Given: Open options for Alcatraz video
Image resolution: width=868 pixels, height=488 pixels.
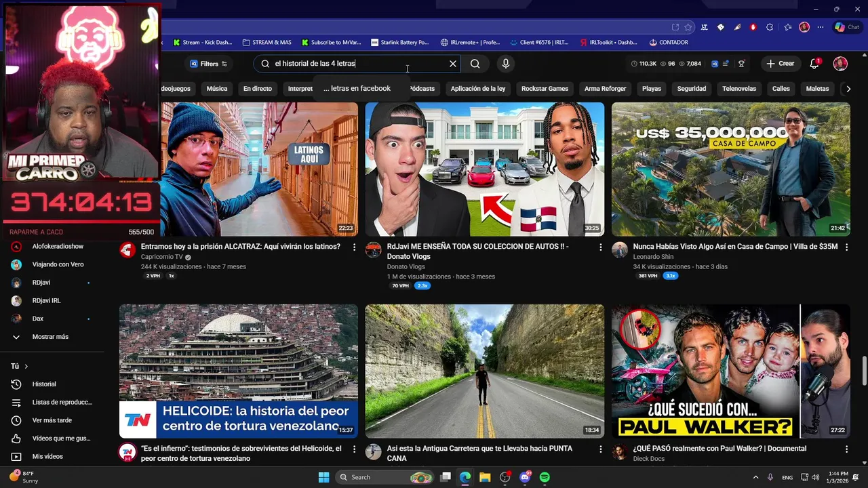Looking at the screenshot, I should coord(354,247).
